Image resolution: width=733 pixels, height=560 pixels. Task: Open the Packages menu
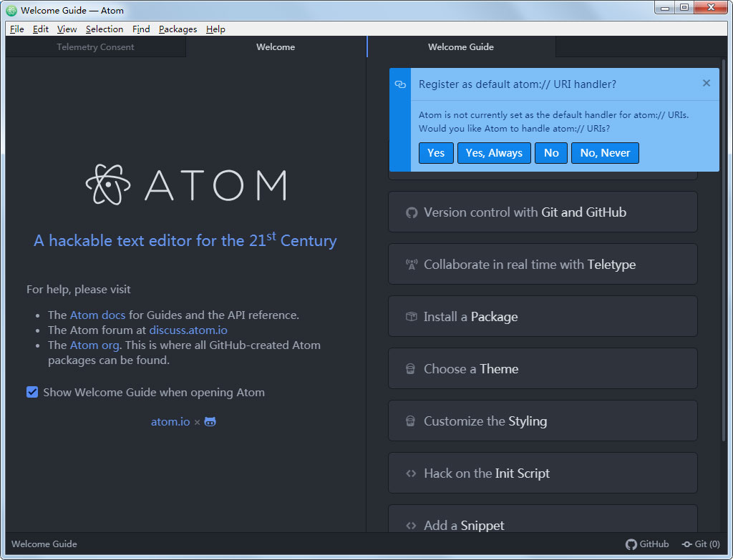click(x=178, y=29)
